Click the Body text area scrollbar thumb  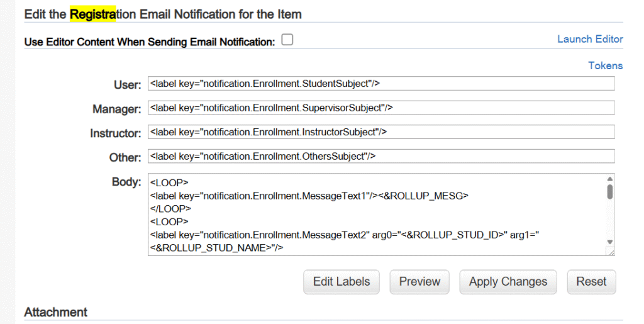(609, 191)
